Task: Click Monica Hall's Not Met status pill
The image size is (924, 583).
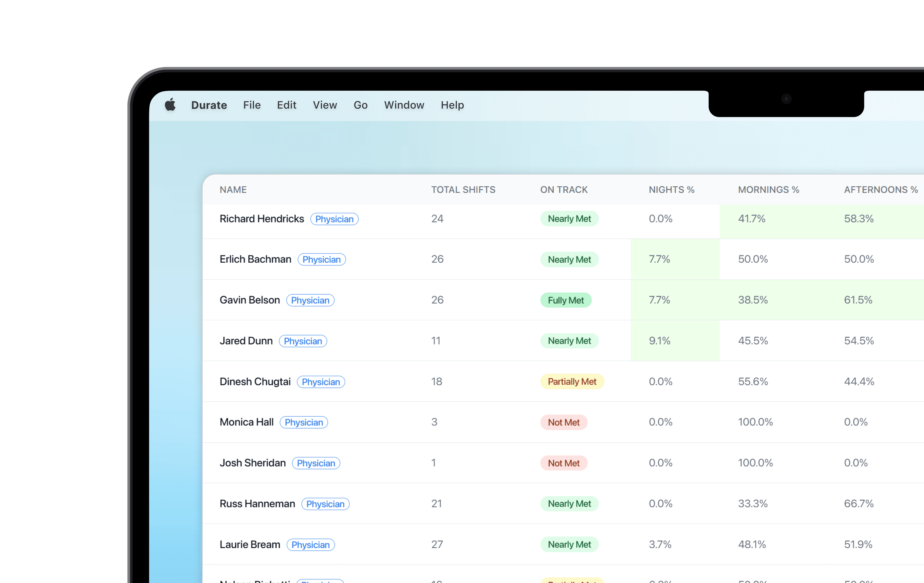Action: coord(563,422)
